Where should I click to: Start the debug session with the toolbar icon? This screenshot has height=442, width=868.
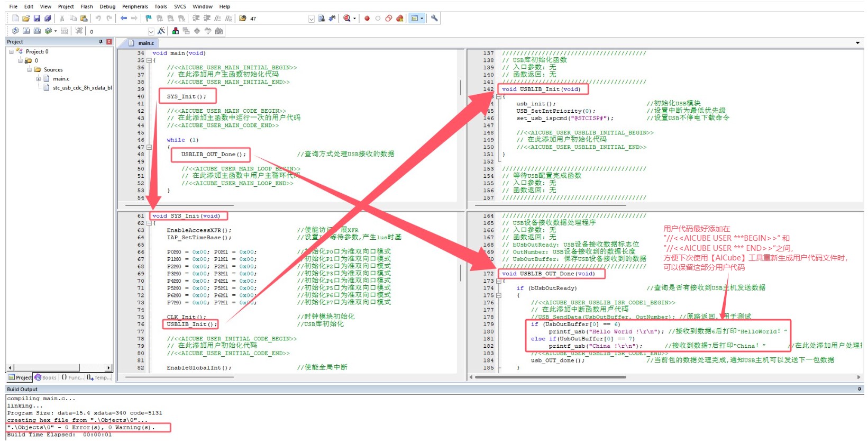(x=346, y=18)
